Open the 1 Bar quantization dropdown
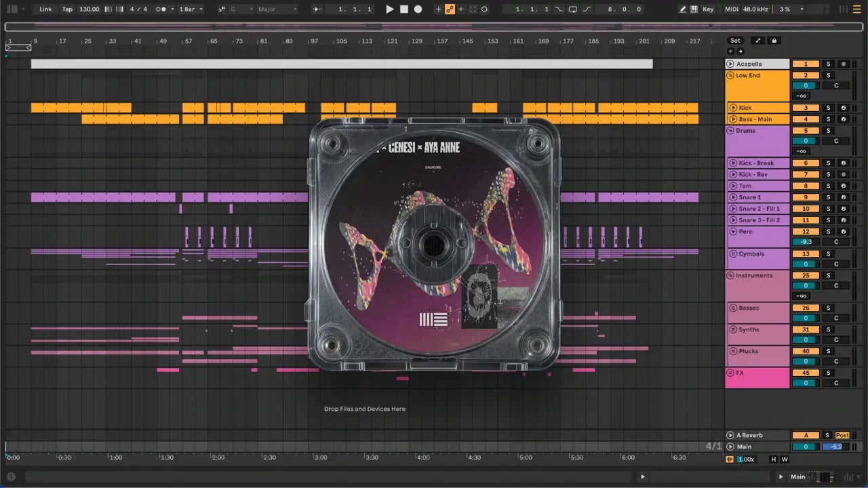This screenshot has width=868, height=488. (191, 9)
